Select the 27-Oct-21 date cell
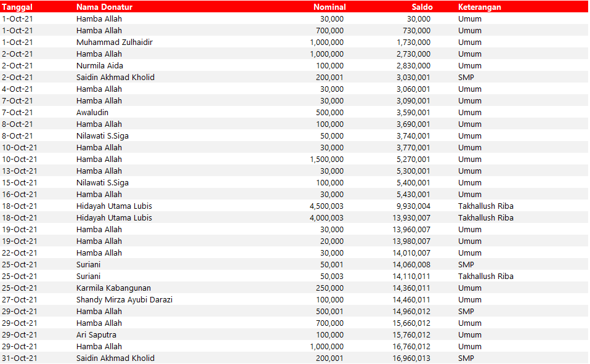 coord(20,300)
